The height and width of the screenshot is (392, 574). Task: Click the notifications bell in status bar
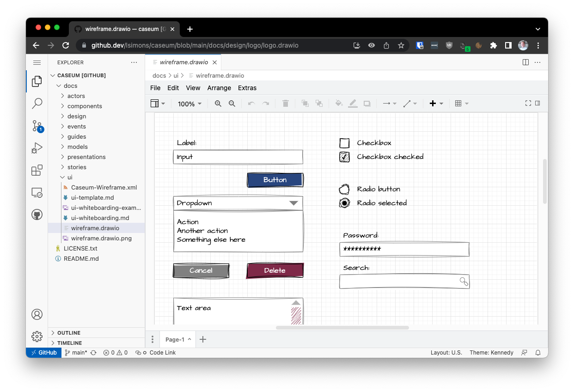click(x=538, y=353)
